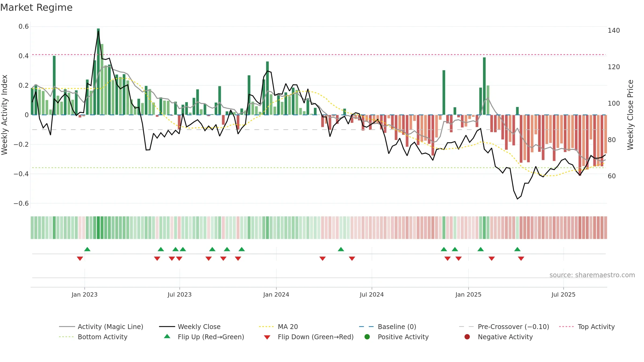
Task: Click the Jul 2024 x-axis label
Action: pyautogui.click(x=372, y=294)
